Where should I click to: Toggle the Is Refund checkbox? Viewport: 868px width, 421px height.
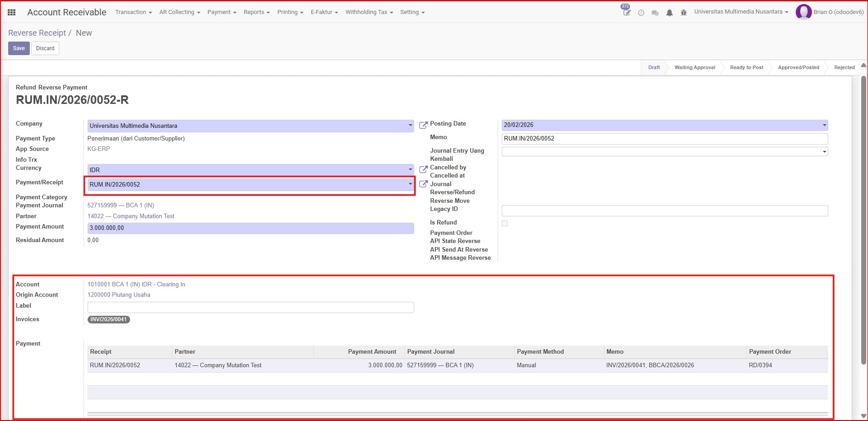504,223
